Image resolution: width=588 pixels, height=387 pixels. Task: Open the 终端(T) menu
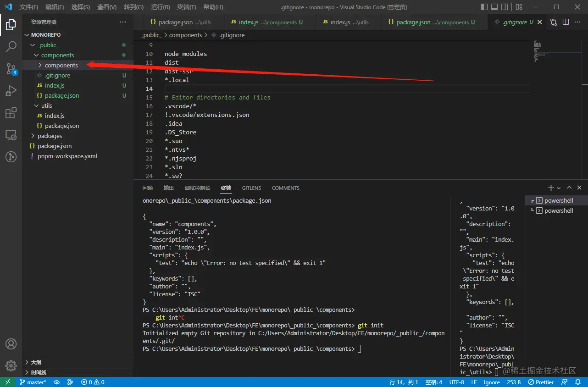coord(186,7)
